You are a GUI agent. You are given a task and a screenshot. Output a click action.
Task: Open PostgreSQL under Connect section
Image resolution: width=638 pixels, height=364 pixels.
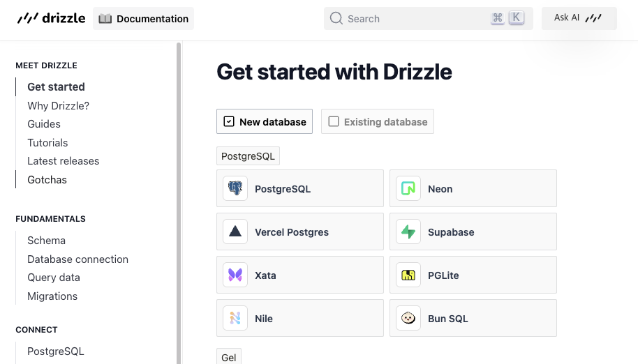[x=56, y=351]
